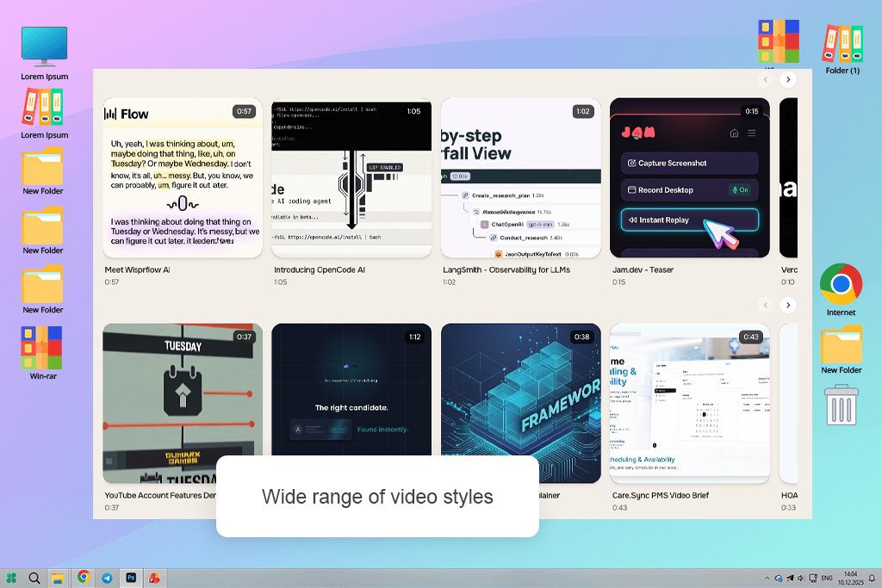Image resolution: width=882 pixels, height=588 pixels.
Task: Open the red app after Photoshop in taskbar
Action: [x=154, y=578]
